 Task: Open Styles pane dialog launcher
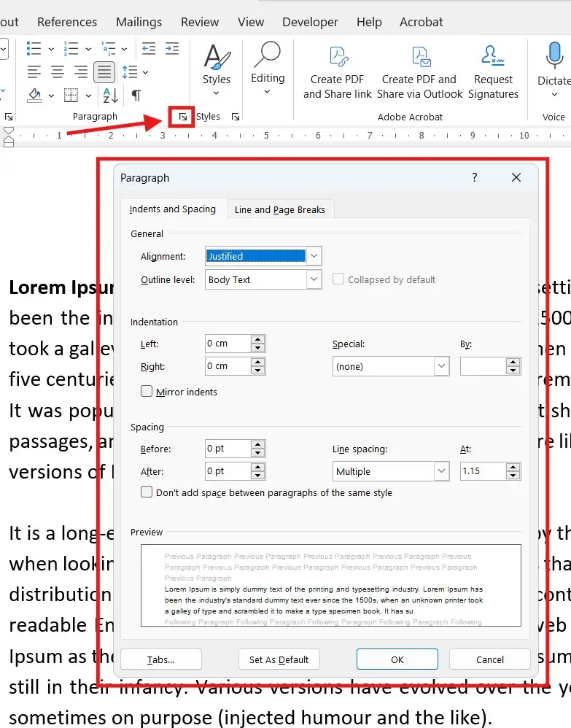click(x=236, y=117)
